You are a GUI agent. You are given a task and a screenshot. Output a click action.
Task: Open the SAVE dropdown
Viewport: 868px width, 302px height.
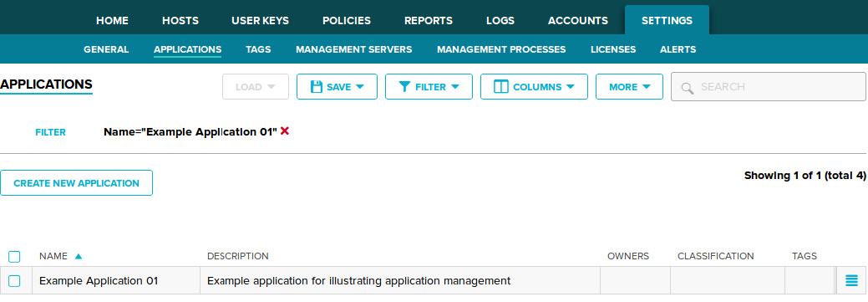tap(338, 87)
